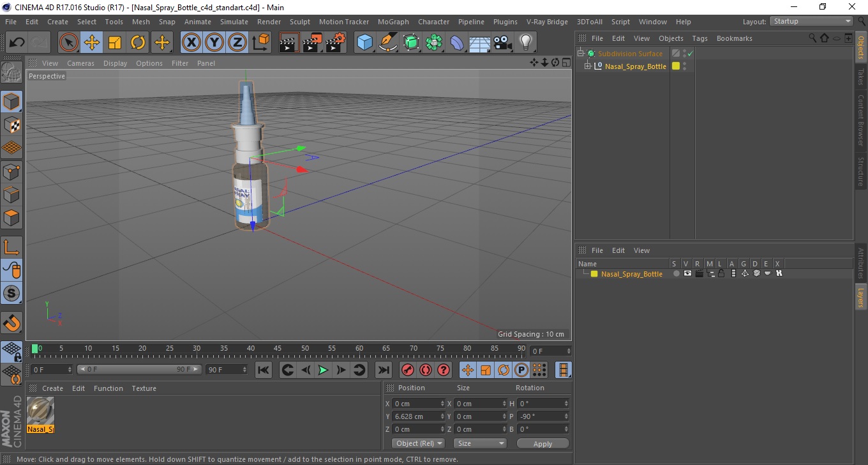The image size is (868, 465).
Task: Open the Size mode dropdown
Action: point(480,443)
